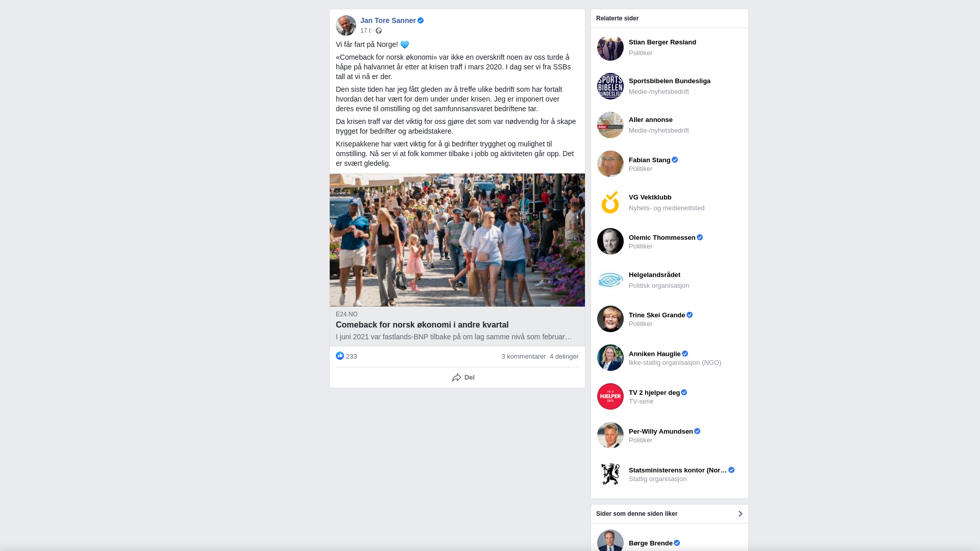Open Jan Tore Sanner's profile picture
980x551 pixels.
(346, 26)
